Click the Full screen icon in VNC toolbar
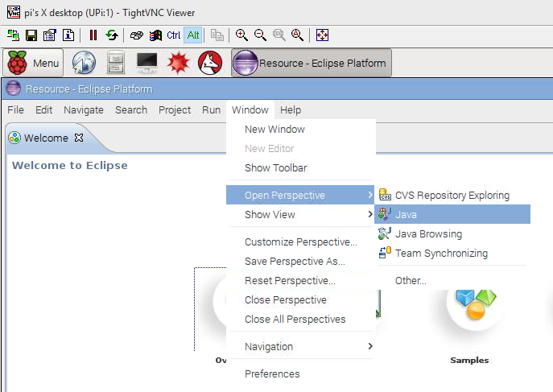The width and height of the screenshot is (553, 392). click(322, 35)
